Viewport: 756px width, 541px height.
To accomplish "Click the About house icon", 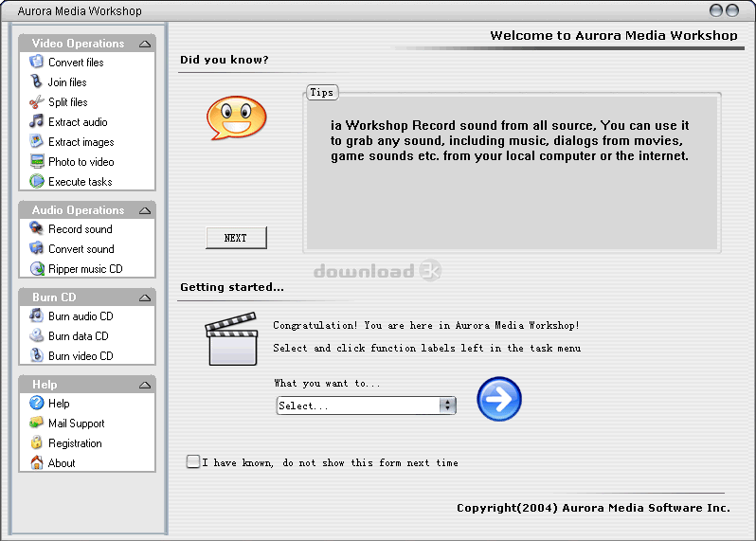I will (x=37, y=462).
